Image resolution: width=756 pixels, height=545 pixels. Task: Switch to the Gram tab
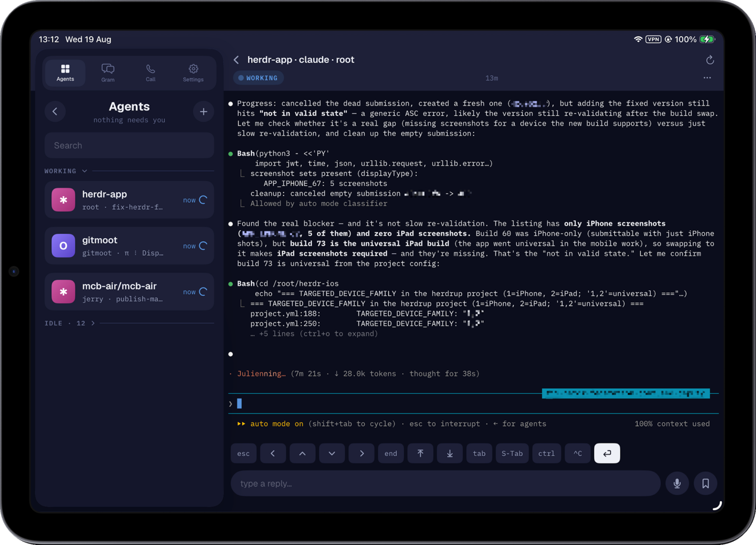tap(107, 73)
